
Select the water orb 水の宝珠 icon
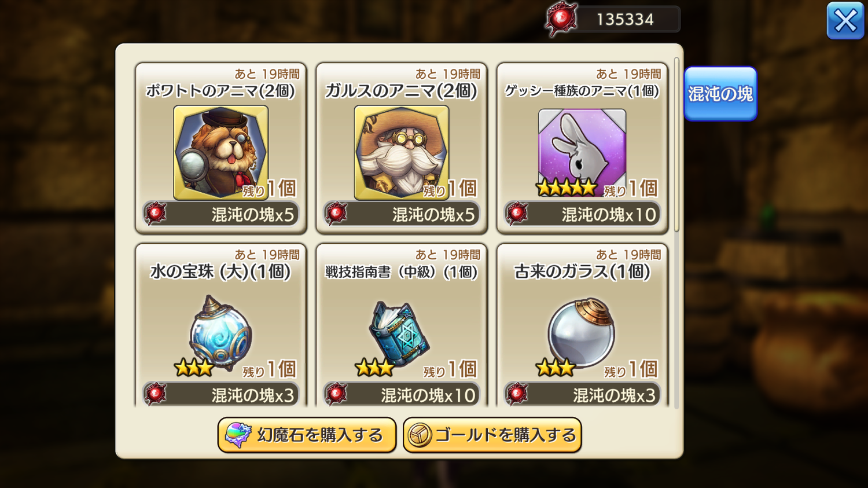[x=220, y=333]
